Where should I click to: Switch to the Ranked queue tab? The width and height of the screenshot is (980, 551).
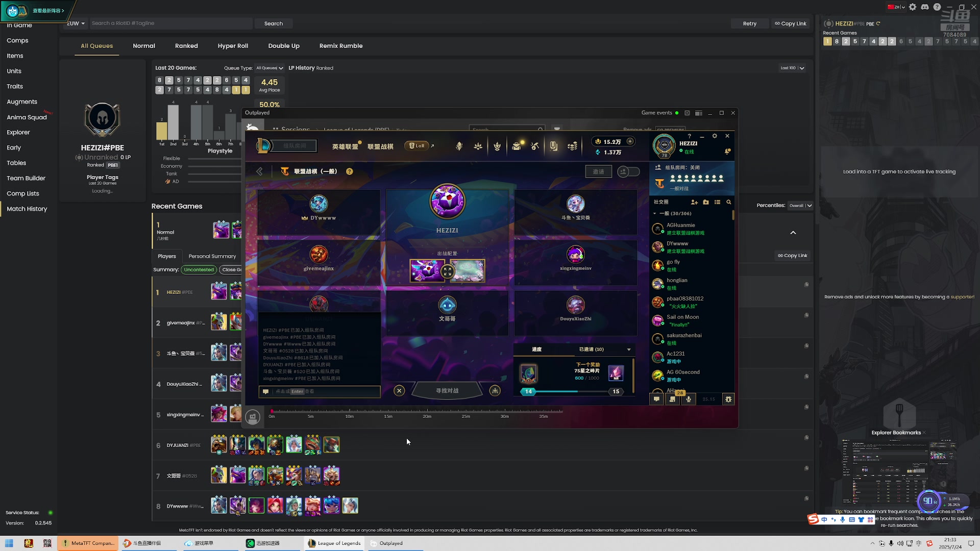pos(186,46)
